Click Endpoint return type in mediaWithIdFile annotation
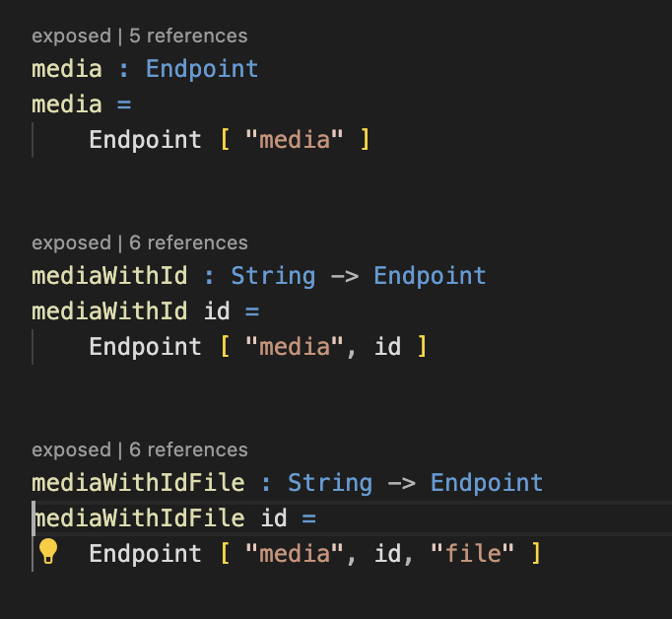 [x=487, y=483]
